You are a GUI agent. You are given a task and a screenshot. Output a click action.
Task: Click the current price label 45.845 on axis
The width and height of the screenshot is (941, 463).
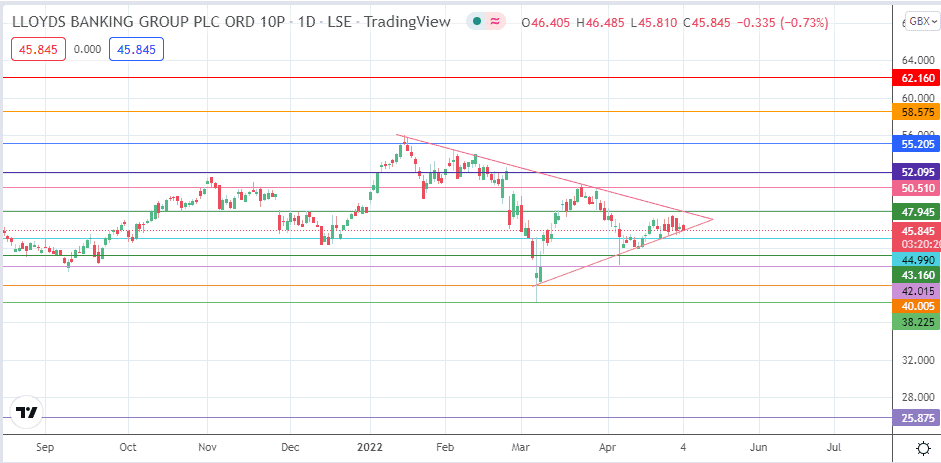[917, 230]
